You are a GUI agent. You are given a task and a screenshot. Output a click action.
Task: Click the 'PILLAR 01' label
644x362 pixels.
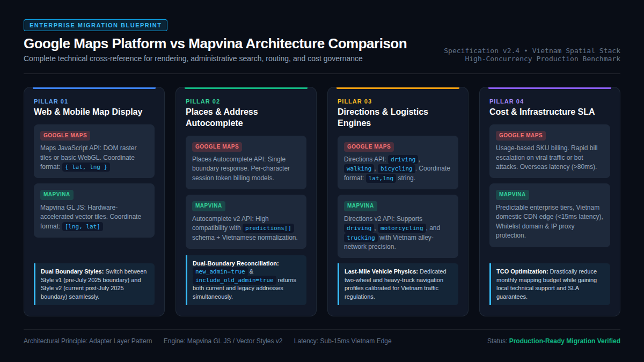[x=51, y=101]
